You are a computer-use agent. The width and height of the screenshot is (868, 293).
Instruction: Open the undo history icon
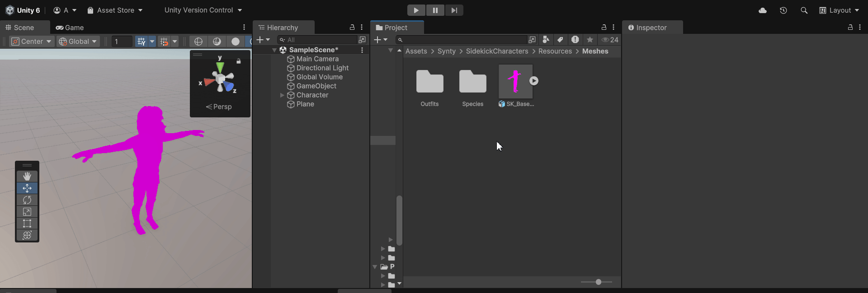click(783, 10)
